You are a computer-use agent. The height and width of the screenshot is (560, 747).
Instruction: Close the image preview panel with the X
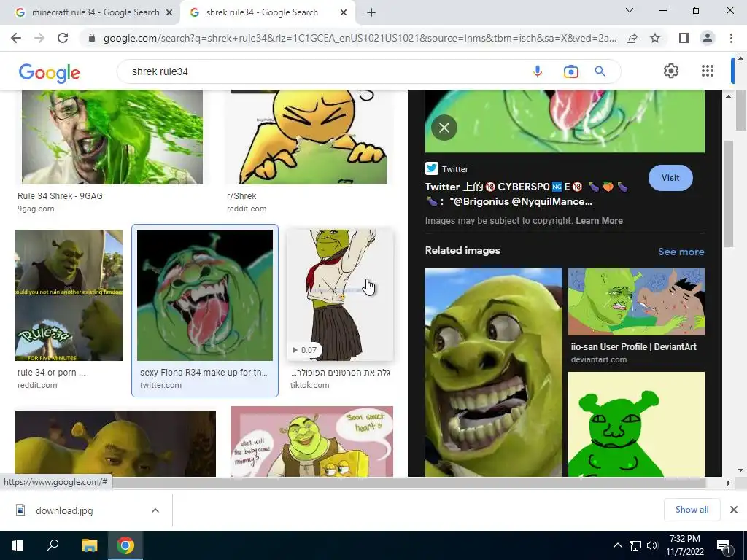tap(444, 128)
